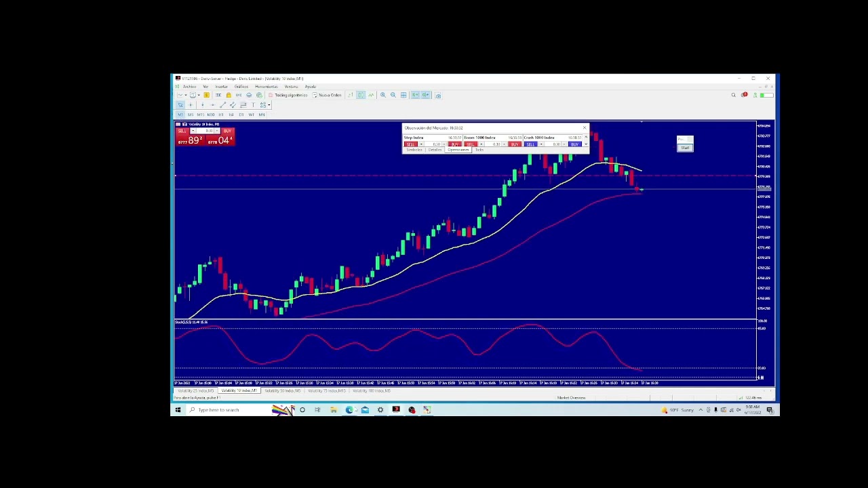Select the M30 timeframe

(x=211, y=115)
